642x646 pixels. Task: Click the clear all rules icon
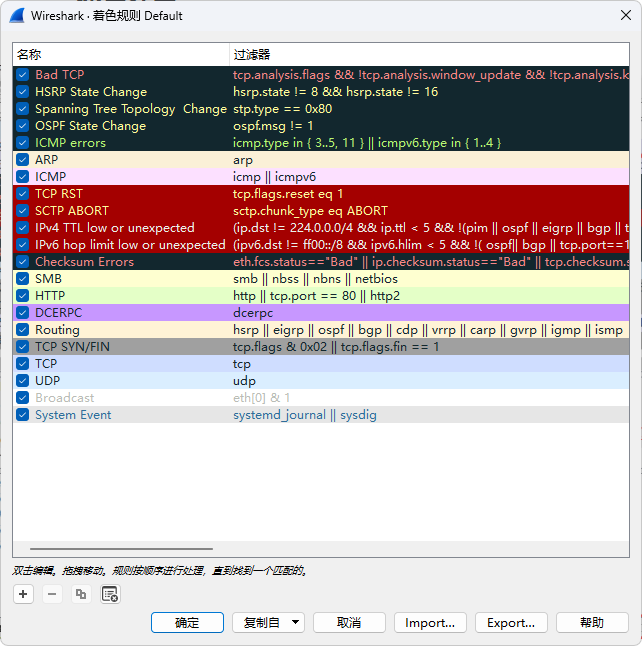click(110, 594)
